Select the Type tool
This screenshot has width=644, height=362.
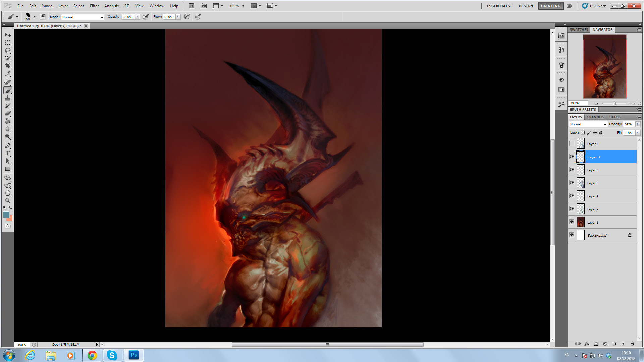coord(8,153)
